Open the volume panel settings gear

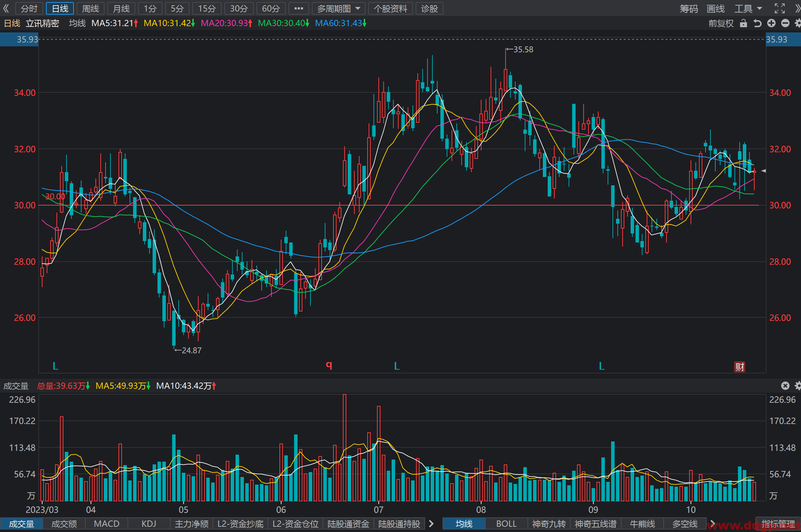798,386
